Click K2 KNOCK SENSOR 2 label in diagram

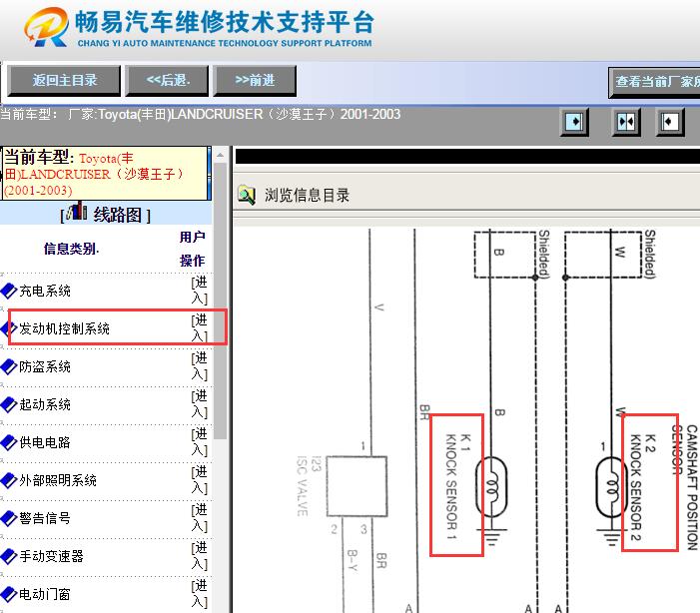coord(642,486)
